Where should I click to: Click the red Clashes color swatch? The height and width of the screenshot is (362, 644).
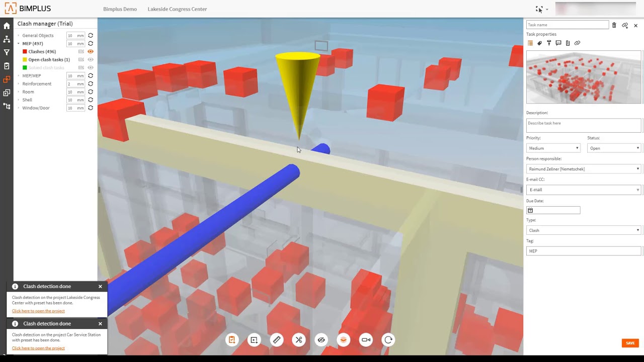pos(25,52)
